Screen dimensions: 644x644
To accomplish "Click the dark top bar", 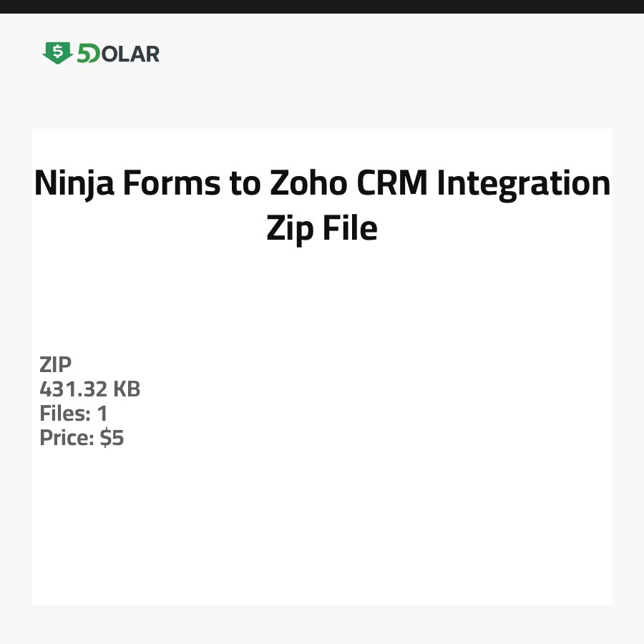I will coord(322,6).
